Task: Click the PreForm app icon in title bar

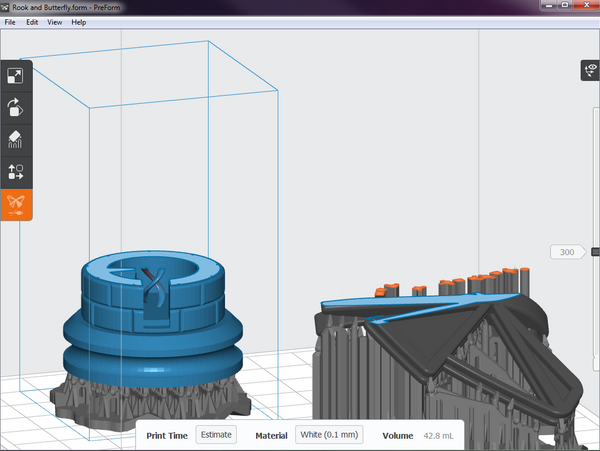Action: (x=7, y=7)
